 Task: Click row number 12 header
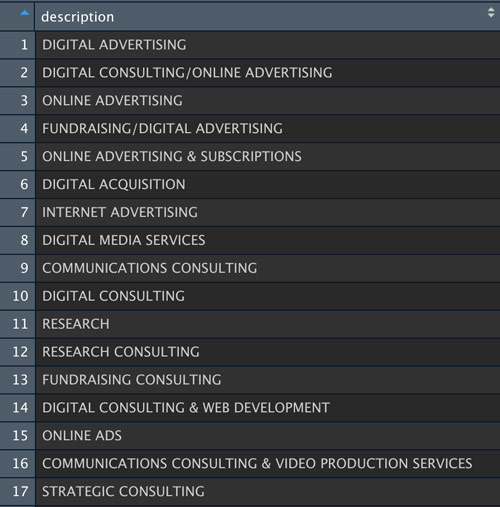click(x=17, y=352)
